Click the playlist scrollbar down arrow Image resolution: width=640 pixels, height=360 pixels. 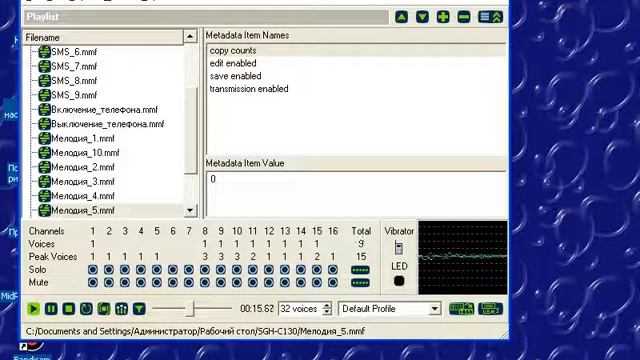(x=190, y=211)
